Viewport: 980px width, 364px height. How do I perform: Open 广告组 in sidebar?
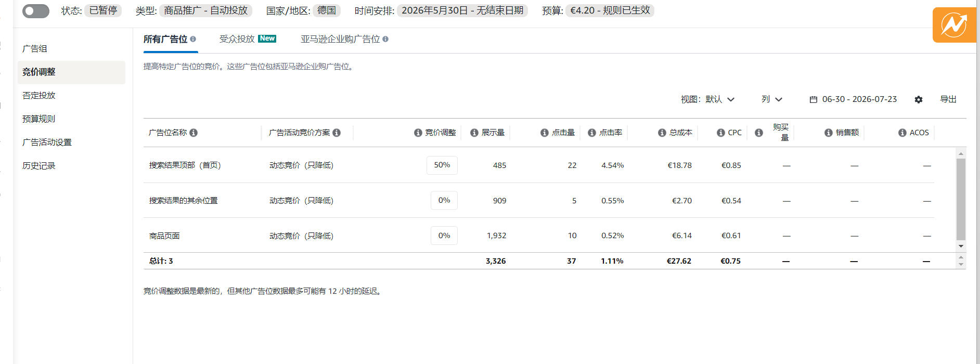point(35,48)
